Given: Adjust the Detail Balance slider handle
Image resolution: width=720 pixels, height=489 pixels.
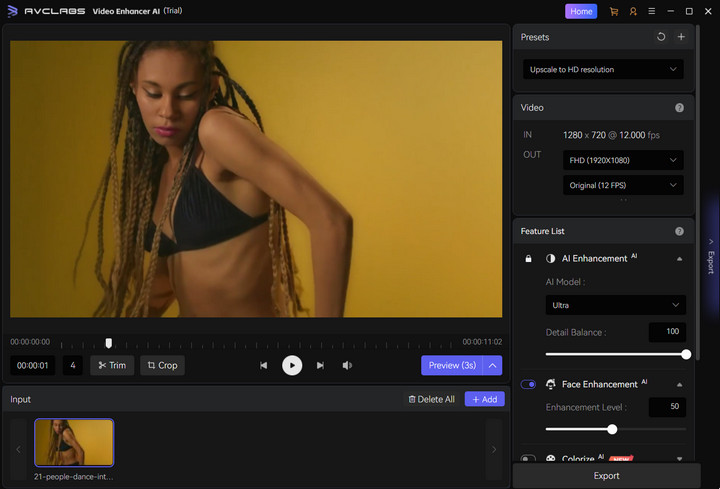Looking at the screenshot, I should click(686, 354).
